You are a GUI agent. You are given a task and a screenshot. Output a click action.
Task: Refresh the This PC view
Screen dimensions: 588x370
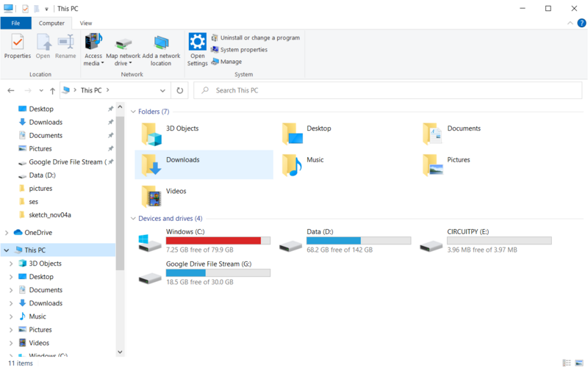pyautogui.click(x=180, y=90)
